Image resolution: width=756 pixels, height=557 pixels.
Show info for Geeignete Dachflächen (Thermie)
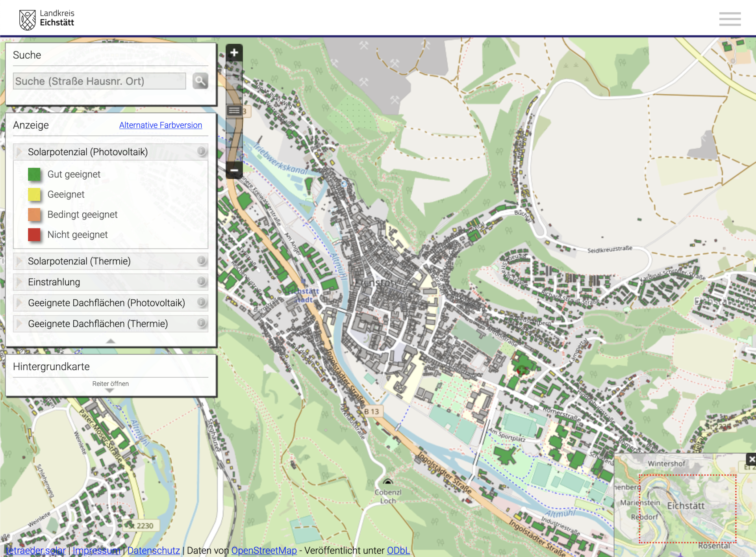pyautogui.click(x=201, y=323)
